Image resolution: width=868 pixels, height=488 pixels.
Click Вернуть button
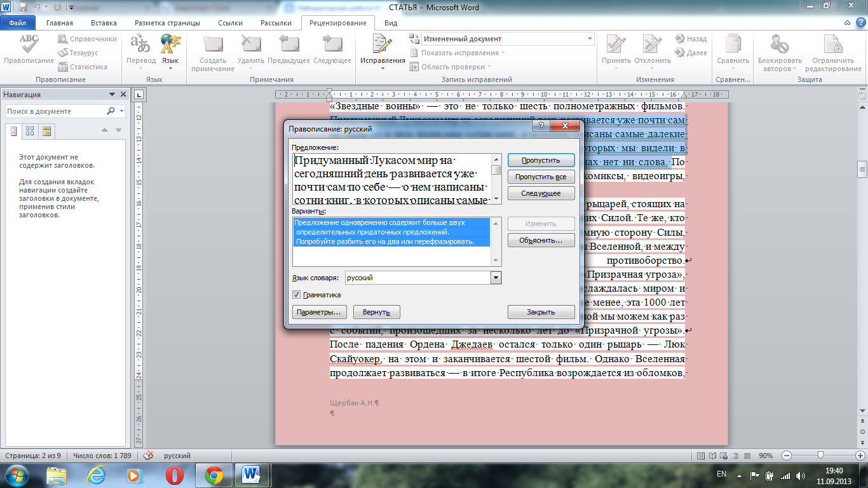376,313
